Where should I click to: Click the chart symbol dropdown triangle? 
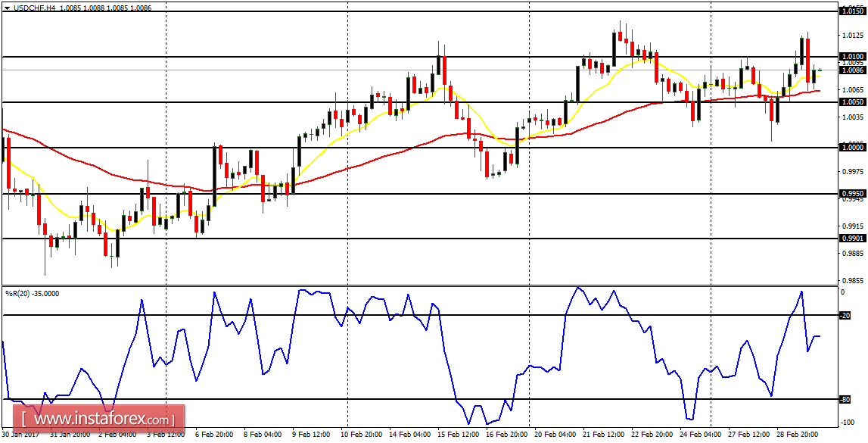(8, 8)
